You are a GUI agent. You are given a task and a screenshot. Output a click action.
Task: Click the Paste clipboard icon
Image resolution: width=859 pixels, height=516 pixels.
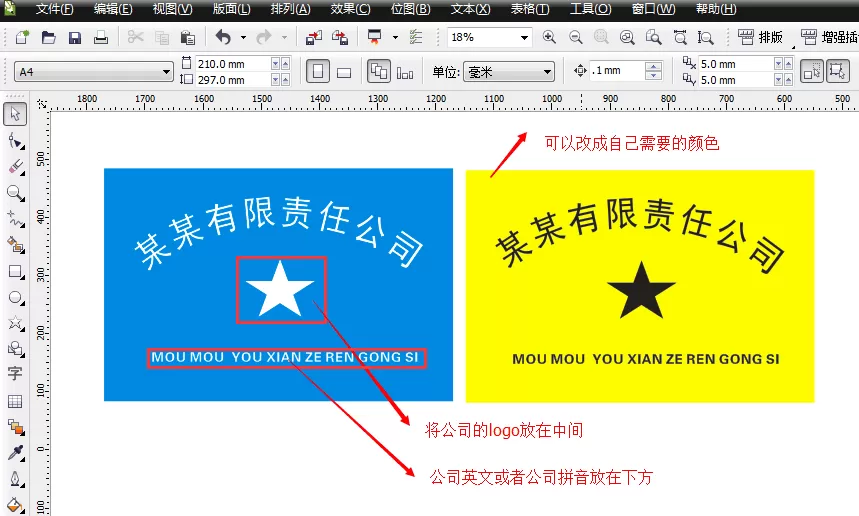point(187,37)
